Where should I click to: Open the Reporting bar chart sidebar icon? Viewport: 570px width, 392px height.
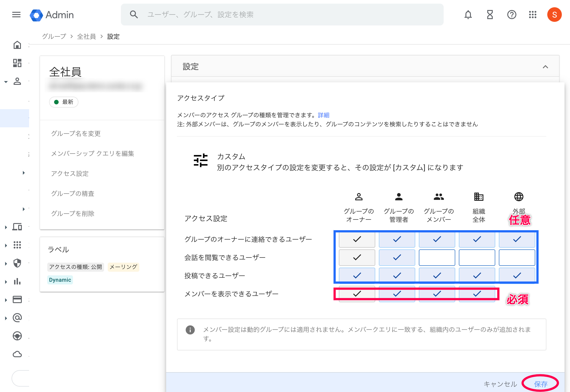point(17,281)
